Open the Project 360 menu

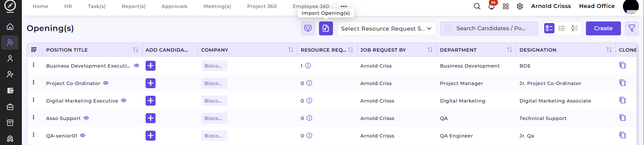pos(262,6)
